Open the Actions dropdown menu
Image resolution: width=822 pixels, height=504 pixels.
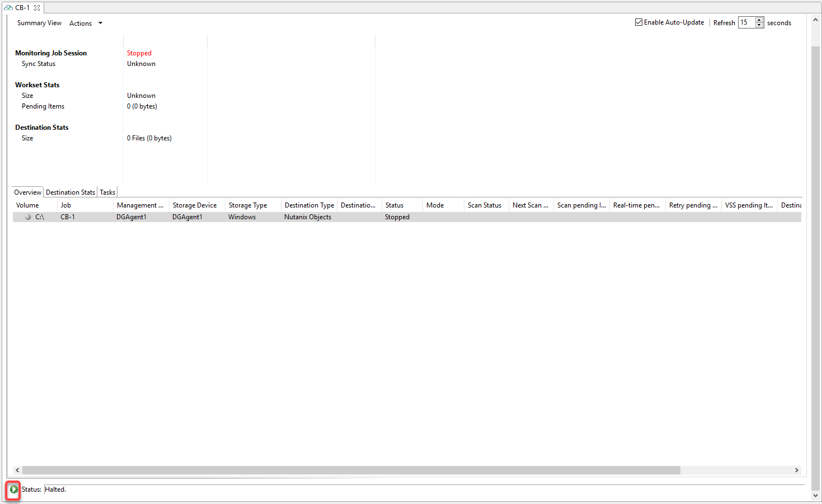tap(86, 23)
